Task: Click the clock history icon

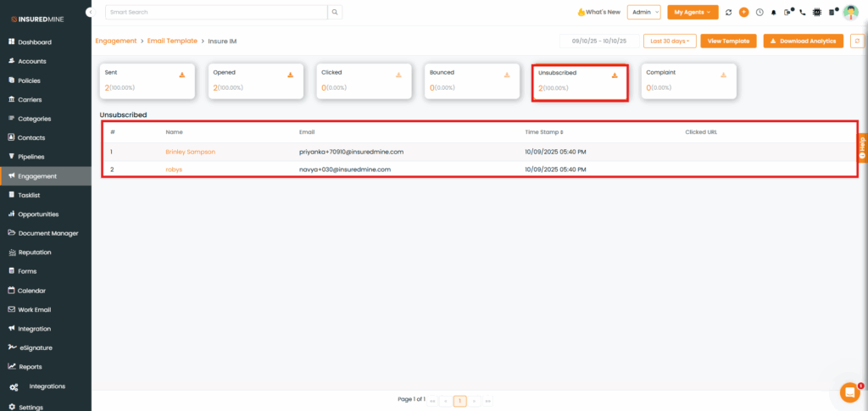Action: [759, 13]
